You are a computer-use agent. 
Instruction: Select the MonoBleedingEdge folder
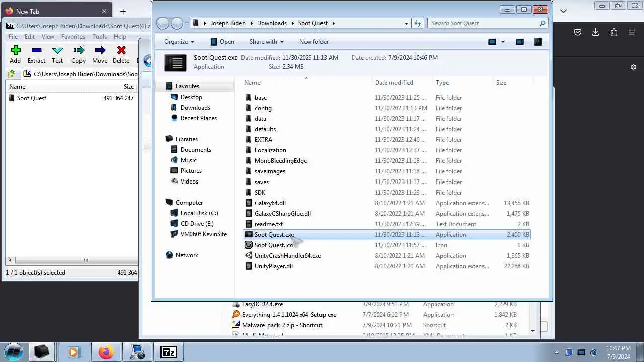point(281,161)
